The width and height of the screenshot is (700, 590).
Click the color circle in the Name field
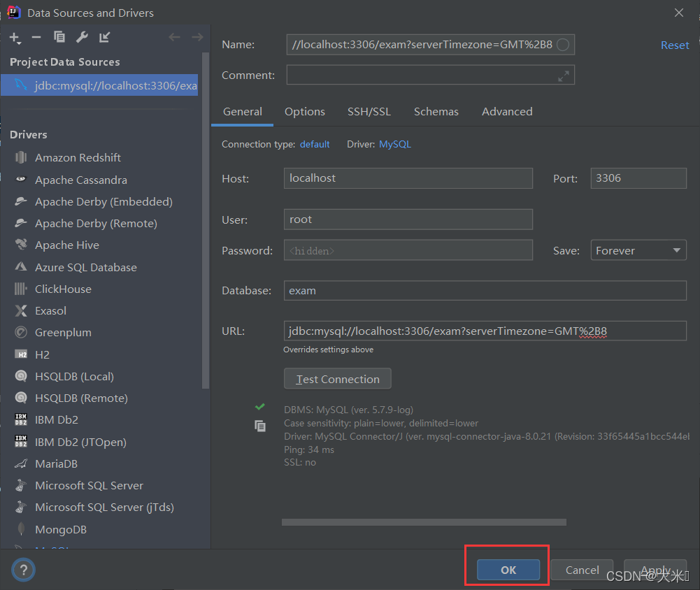coord(563,45)
